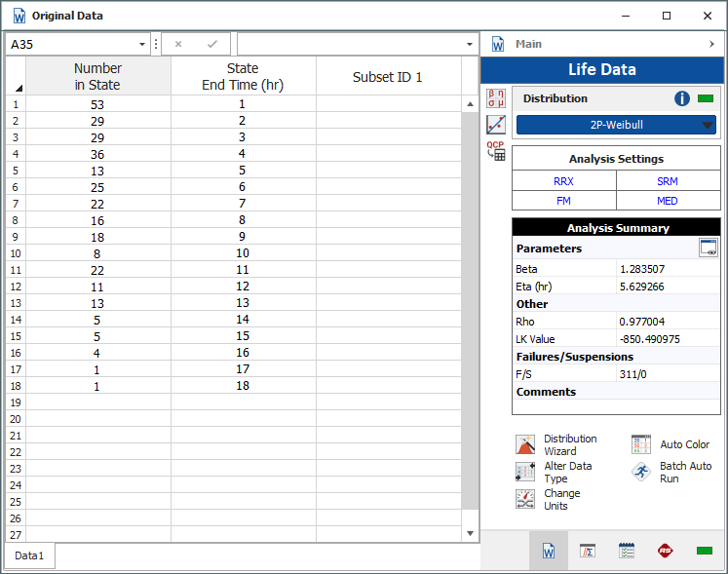
Task: Open the probability plot icon
Action: click(496, 124)
